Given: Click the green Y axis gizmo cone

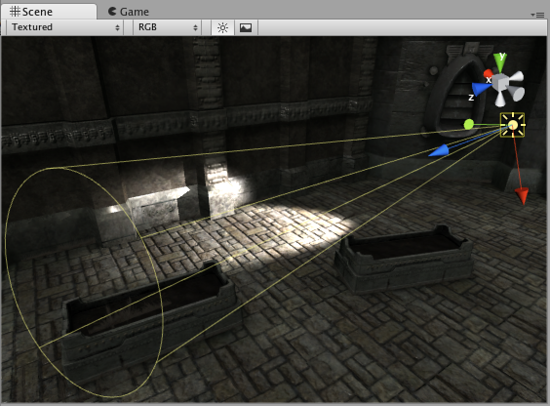Looking at the screenshot, I should [500, 62].
